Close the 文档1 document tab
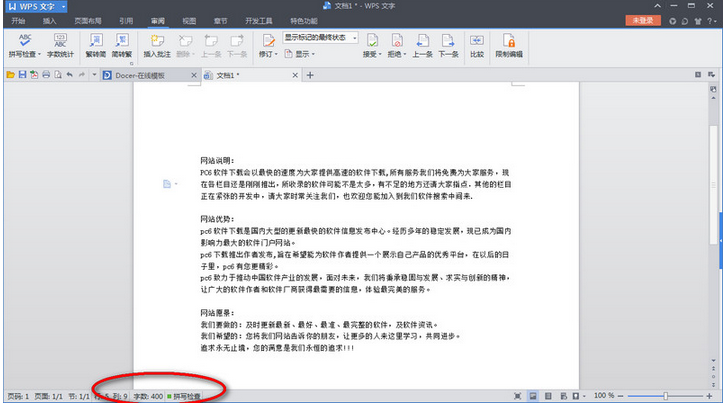 (x=295, y=75)
